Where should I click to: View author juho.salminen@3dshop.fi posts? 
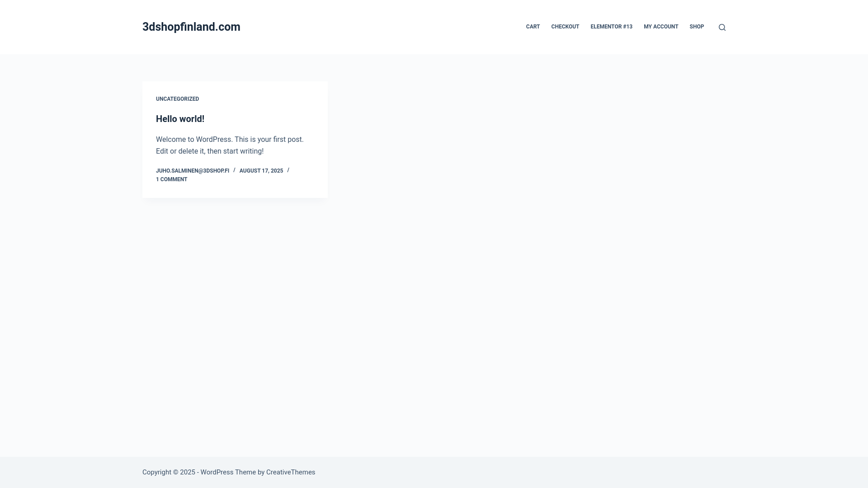click(193, 171)
